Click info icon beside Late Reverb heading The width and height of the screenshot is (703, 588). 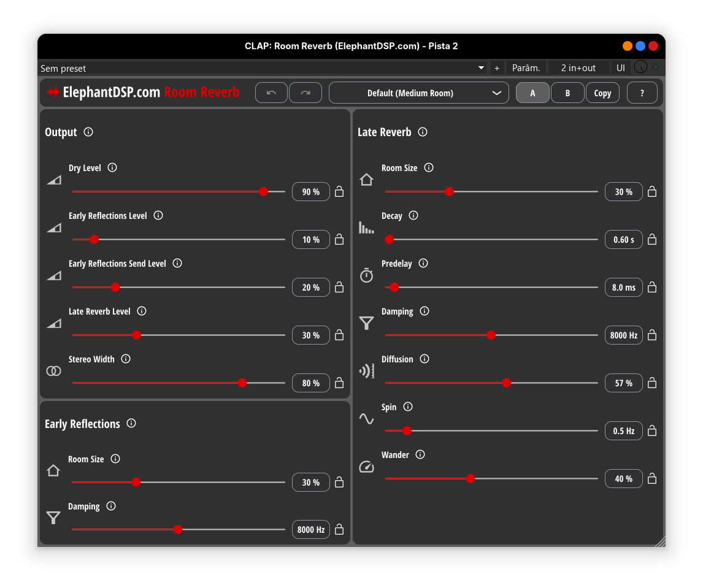point(423,132)
